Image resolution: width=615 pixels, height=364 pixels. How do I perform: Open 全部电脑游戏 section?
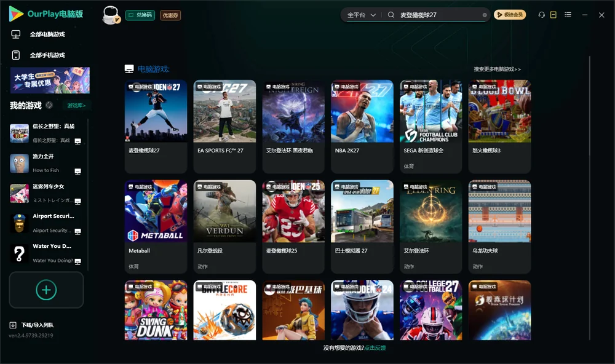click(x=38, y=34)
